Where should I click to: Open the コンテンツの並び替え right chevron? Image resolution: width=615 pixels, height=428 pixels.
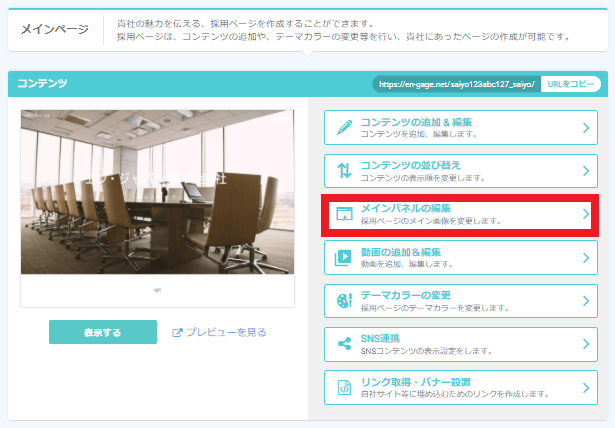click(x=586, y=171)
